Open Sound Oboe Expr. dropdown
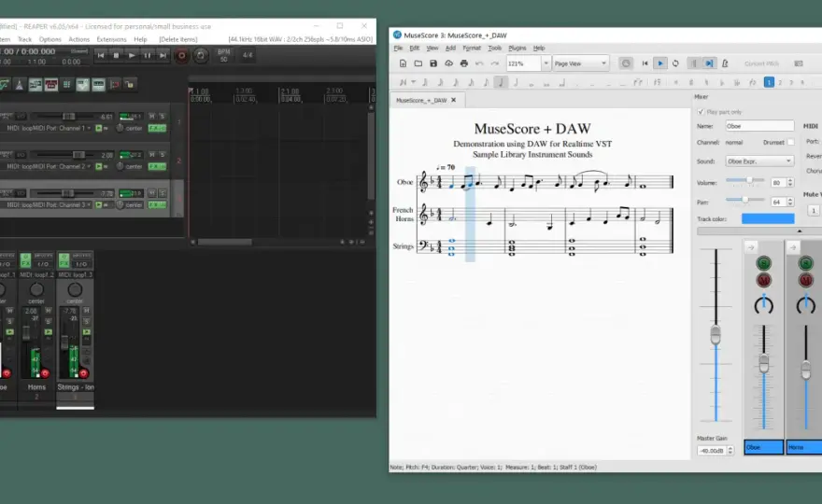This screenshot has width=822, height=504. pos(759,161)
